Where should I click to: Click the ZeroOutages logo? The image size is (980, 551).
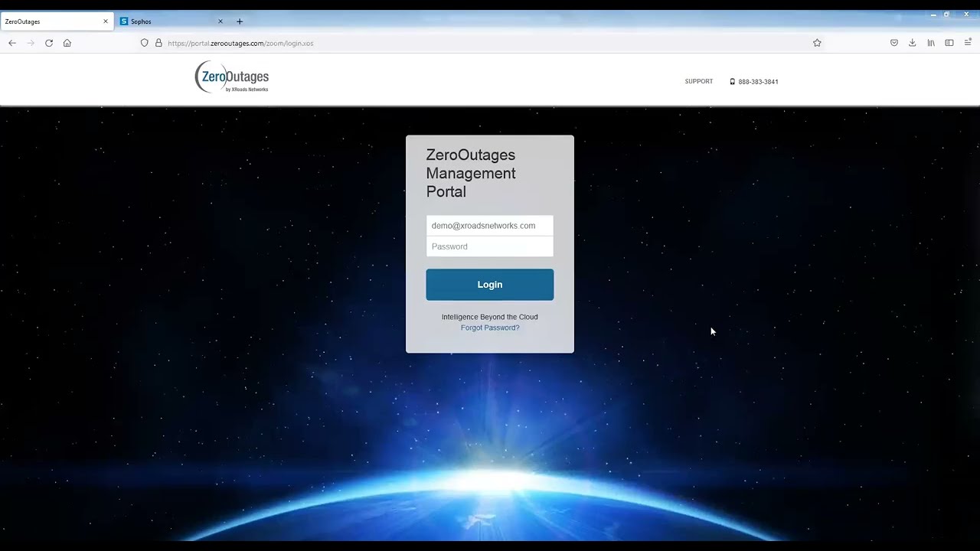coord(232,78)
